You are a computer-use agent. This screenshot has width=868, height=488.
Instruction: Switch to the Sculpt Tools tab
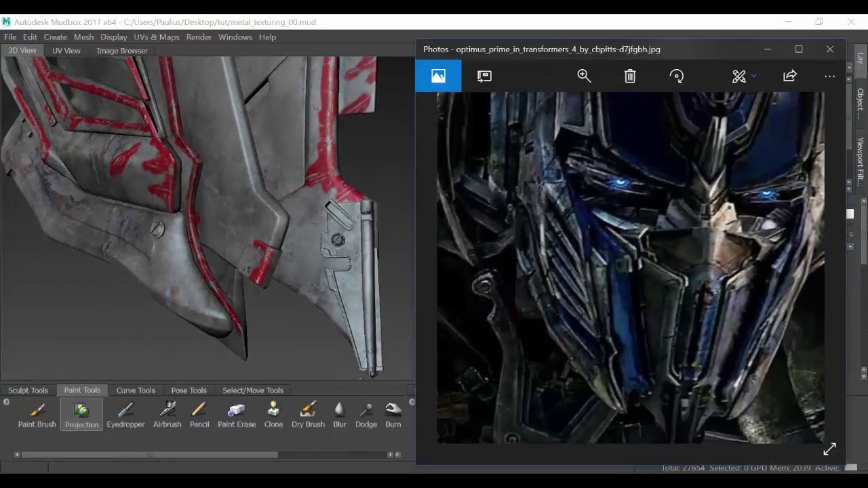pyautogui.click(x=28, y=390)
